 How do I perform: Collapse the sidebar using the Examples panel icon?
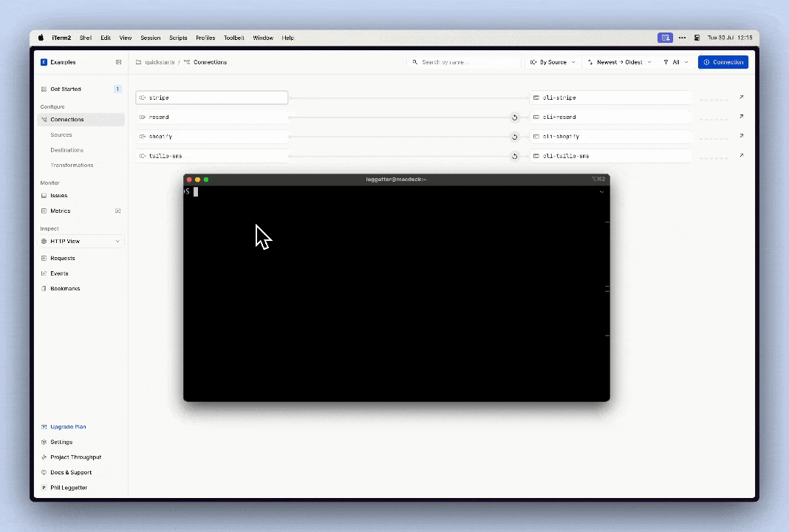118,62
